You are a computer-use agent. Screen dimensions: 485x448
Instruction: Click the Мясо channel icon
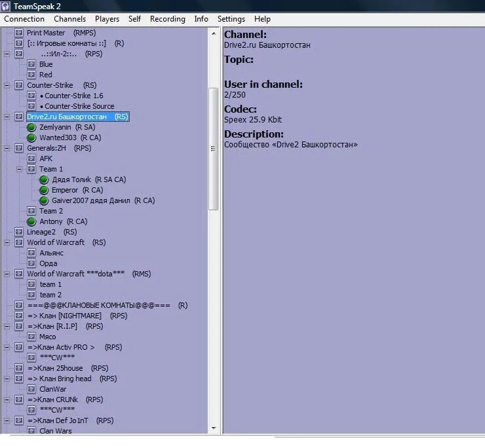click(x=31, y=337)
